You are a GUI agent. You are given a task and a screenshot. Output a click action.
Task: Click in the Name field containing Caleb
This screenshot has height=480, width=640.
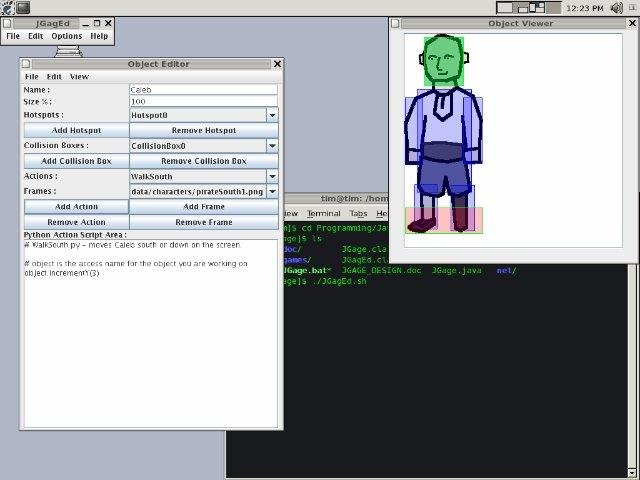pyautogui.click(x=203, y=89)
